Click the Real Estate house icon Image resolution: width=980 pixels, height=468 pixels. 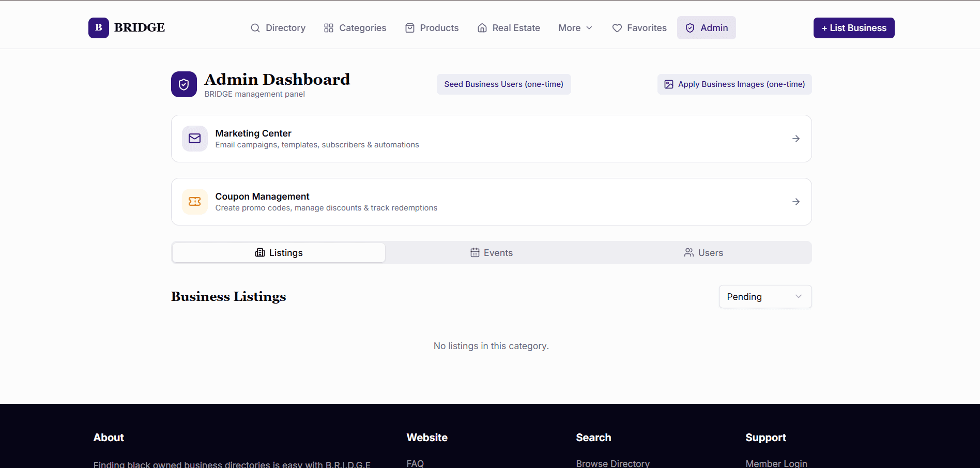(482, 28)
